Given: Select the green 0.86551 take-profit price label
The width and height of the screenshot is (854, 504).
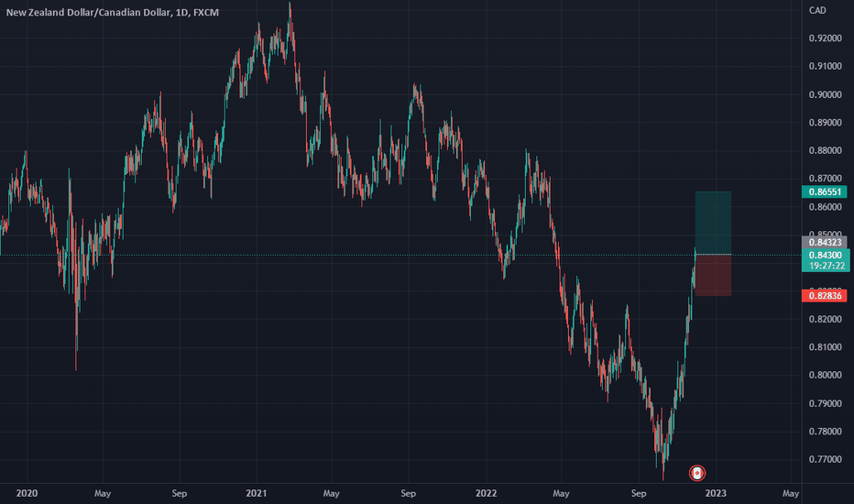Looking at the screenshot, I should pyautogui.click(x=825, y=192).
